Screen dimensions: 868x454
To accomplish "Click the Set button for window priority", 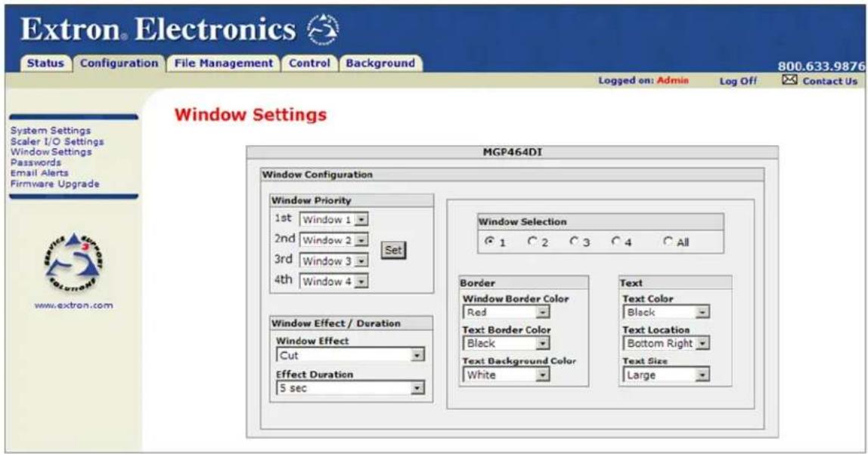I will coord(393,250).
